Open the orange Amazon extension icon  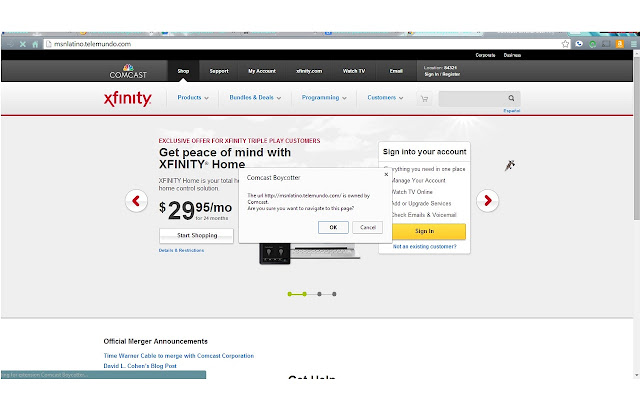tap(620, 44)
